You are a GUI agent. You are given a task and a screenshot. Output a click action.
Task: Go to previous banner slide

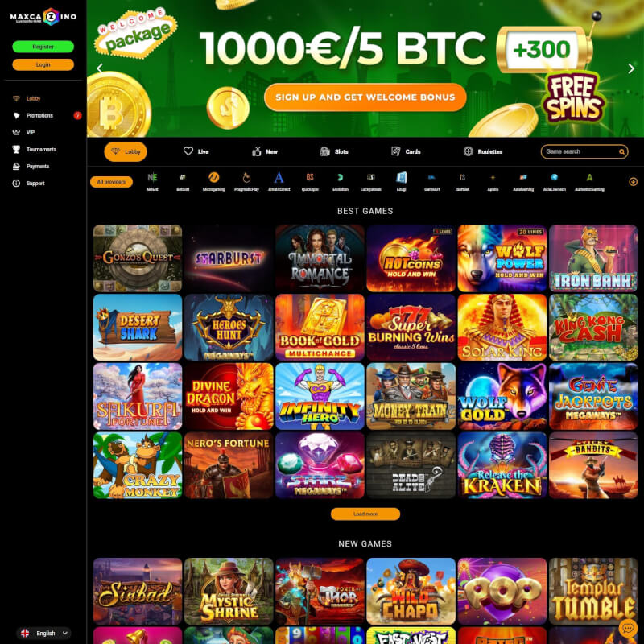(99, 68)
